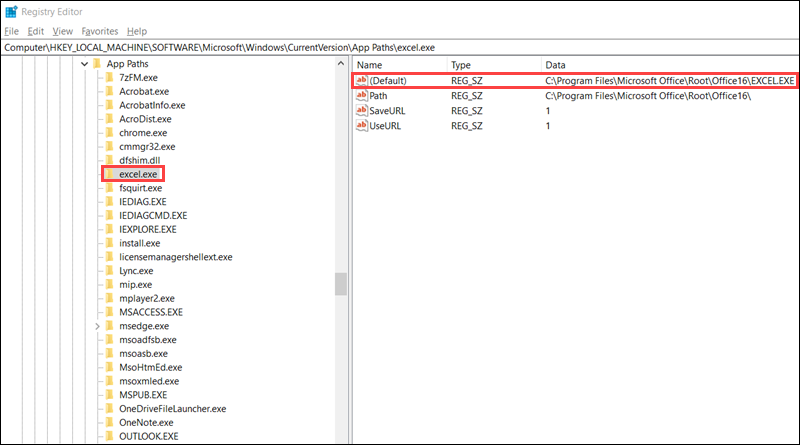The height and width of the screenshot is (445, 800).
Task: Select the MSACCESS.EXE registry key
Action: point(150,312)
